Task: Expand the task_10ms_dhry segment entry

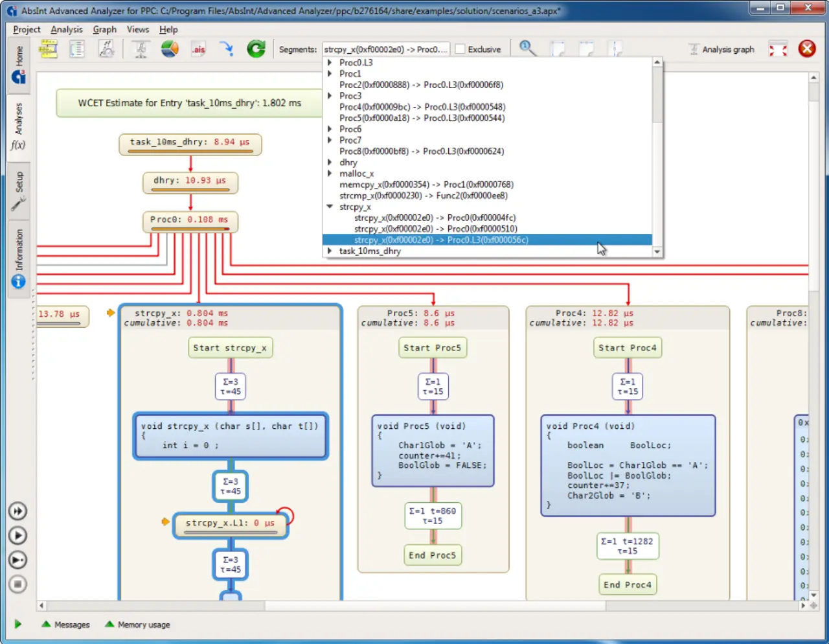Action: click(330, 251)
